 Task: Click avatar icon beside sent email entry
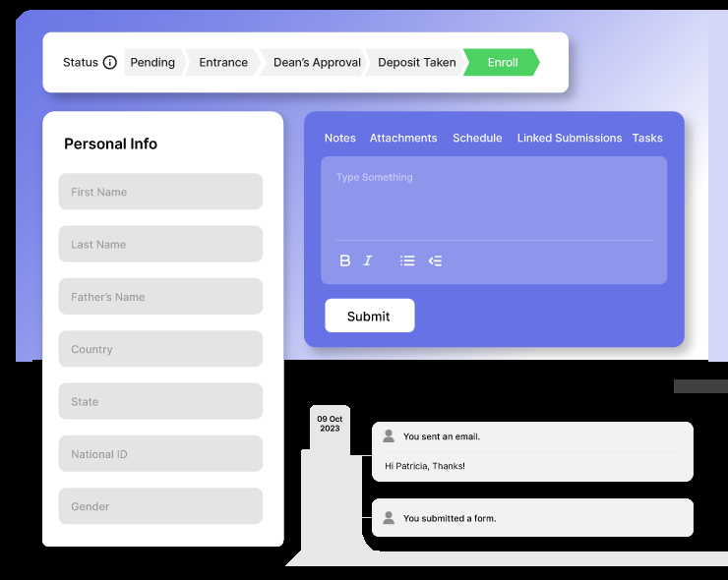click(389, 435)
